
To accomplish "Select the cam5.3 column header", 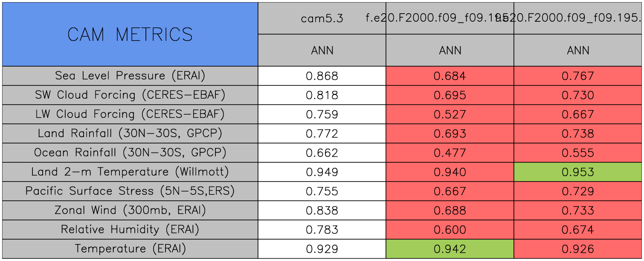I will pos(322,18).
